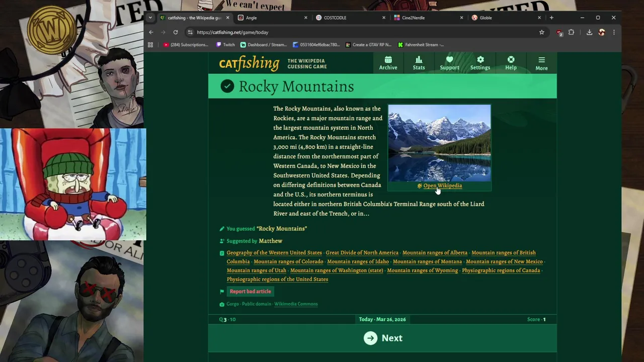Screen dimensions: 644x362
Task: Click the Public domain license text
Action: tap(256, 304)
